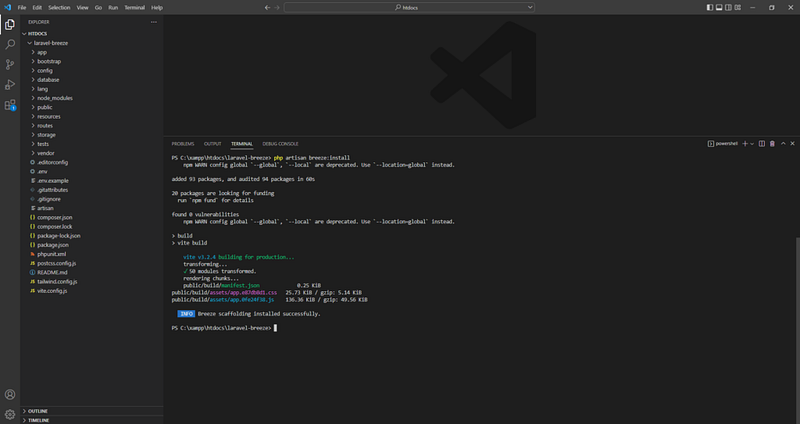The height and width of the screenshot is (424, 800).
Task: Toggle the secondary side bar layout icon
Action: click(x=728, y=7)
